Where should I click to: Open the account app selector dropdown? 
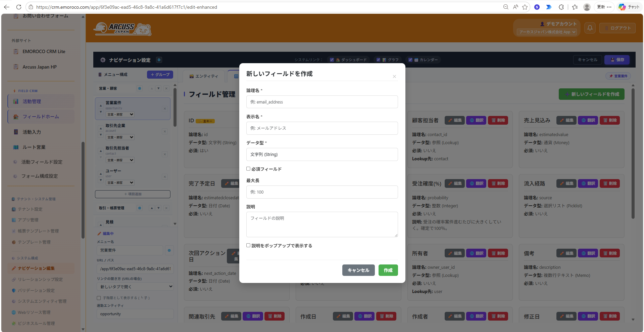tap(547, 32)
